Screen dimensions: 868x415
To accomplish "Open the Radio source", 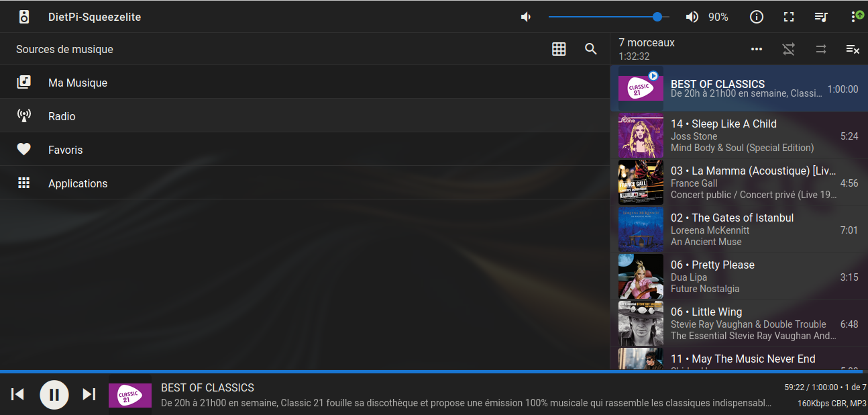I will tap(305, 116).
